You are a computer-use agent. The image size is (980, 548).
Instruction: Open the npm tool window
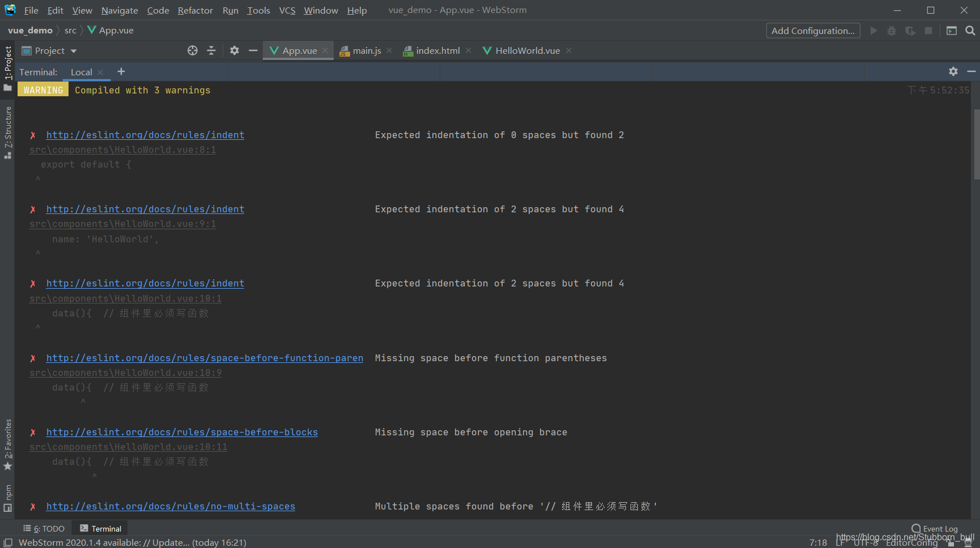click(8, 498)
